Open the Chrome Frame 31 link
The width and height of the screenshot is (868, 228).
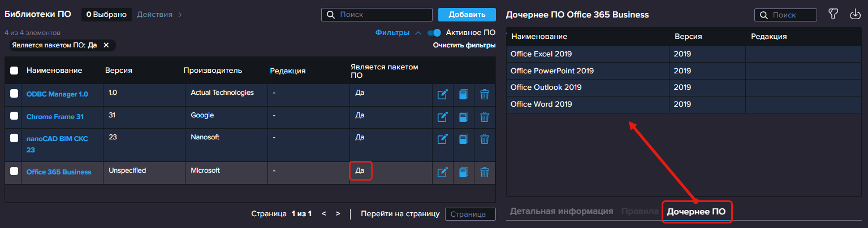pyautogui.click(x=55, y=117)
